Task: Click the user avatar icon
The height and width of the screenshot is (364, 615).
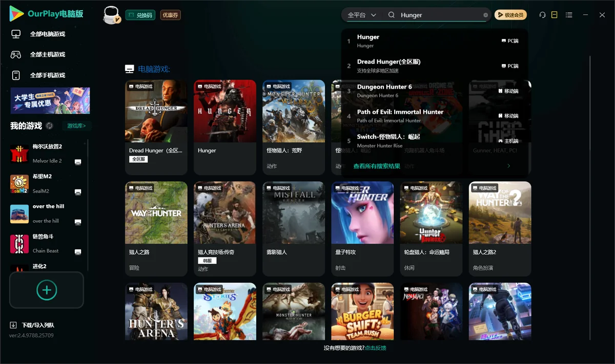Action: click(112, 15)
